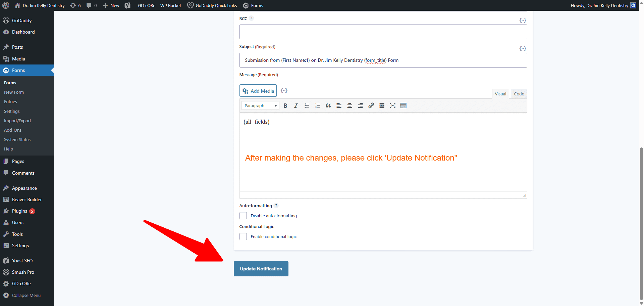The height and width of the screenshot is (306, 644).
Task: Switch to the Code editor tab
Action: tap(519, 94)
